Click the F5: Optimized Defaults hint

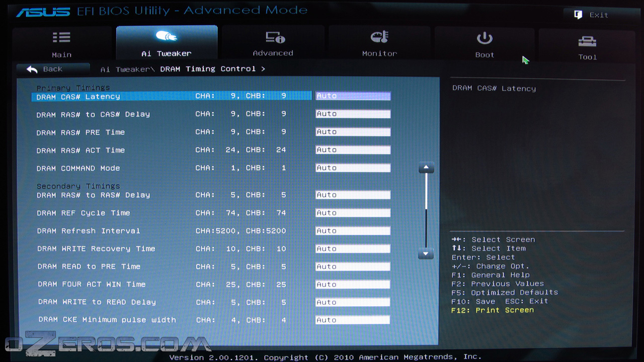pos(505,293)
